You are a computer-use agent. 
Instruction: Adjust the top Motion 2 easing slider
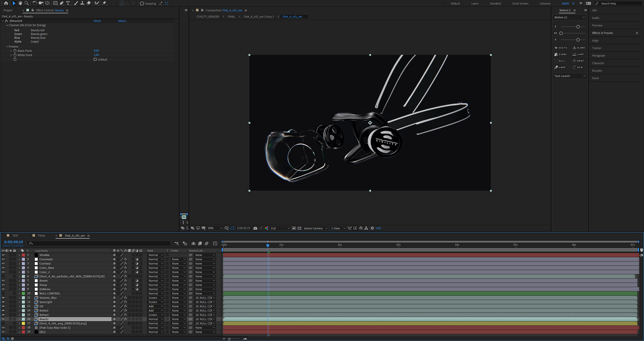click(x=578, y=27)
